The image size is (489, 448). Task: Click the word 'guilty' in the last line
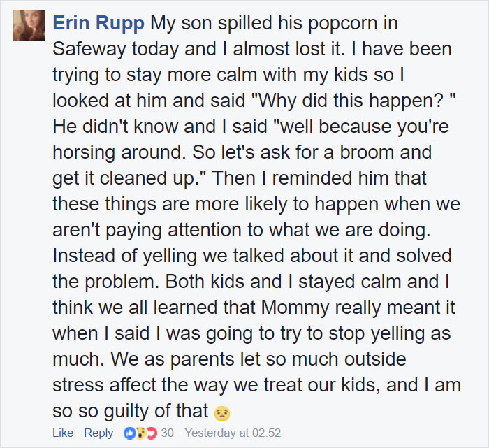point(126,411)
